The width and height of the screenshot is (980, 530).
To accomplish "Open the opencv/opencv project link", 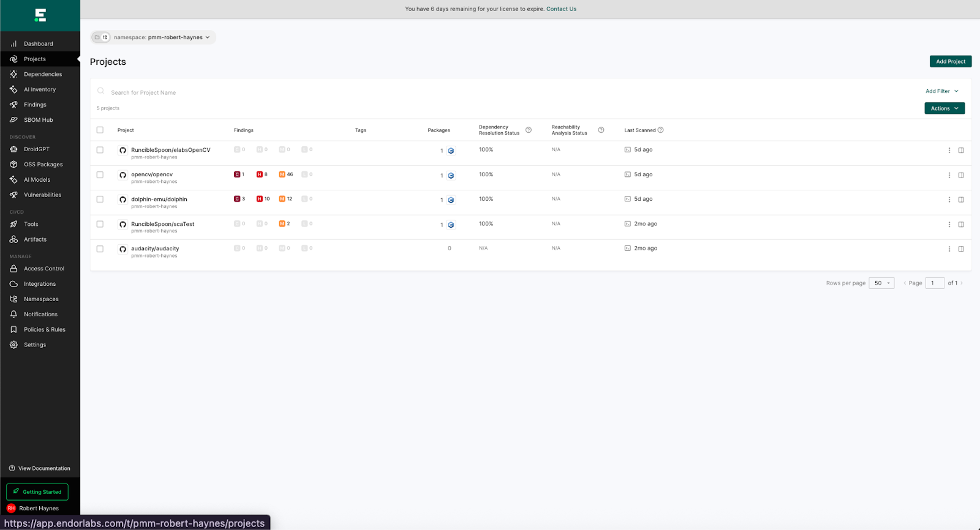I will click(152, 174).
